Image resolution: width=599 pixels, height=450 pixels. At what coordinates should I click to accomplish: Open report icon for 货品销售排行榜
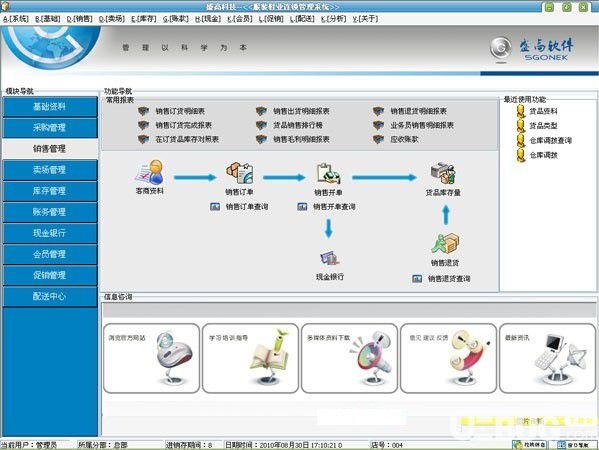click(x=261, y=125)
